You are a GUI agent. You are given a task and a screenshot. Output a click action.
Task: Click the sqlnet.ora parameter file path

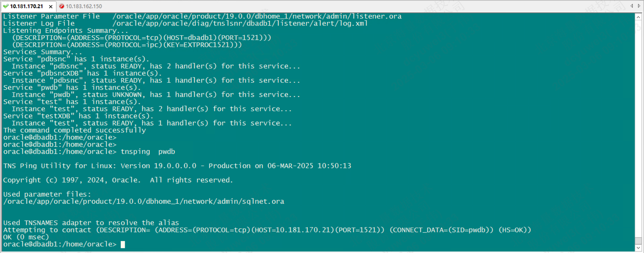coord(144,201)
